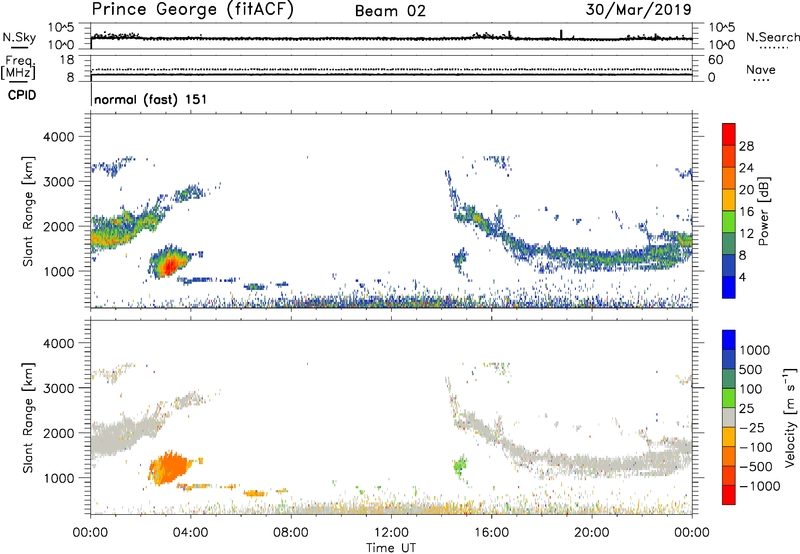Image resolution: width=800 pixels, height=554 pixels.
Task: Click the Slant Range label of the Power panel
Action: click(28, 211)
